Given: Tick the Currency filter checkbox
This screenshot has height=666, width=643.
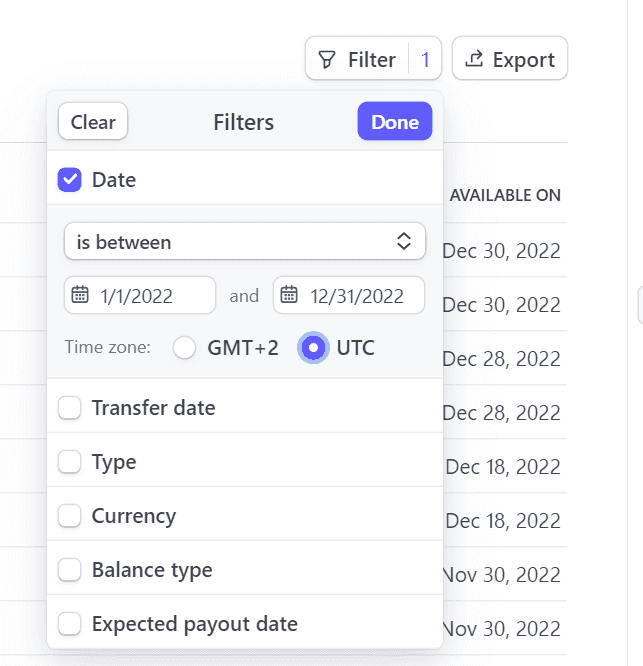Looking at the screenshot, I should [70, 516].
